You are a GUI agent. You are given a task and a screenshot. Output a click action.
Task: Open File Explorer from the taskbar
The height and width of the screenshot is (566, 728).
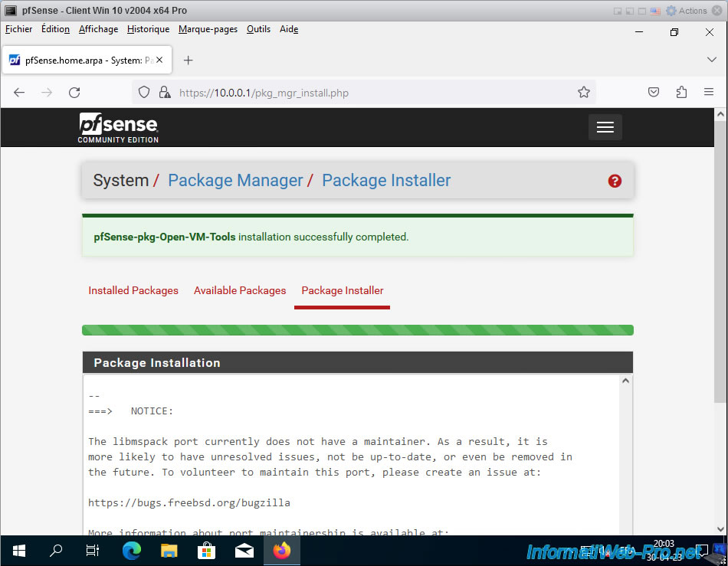point(169,551)
